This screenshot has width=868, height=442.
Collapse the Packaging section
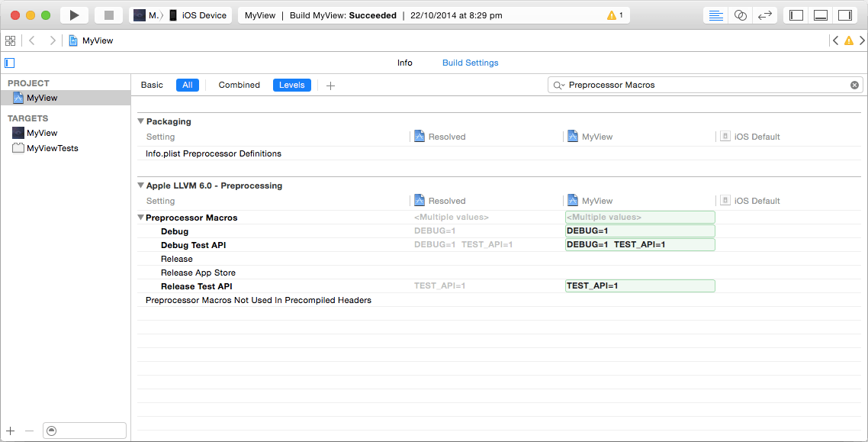point(140,121)
